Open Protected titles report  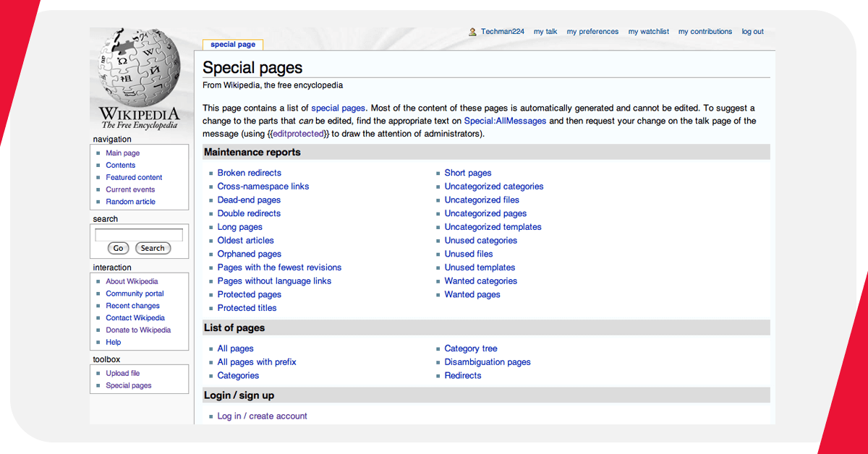click(x=247, y=308)
